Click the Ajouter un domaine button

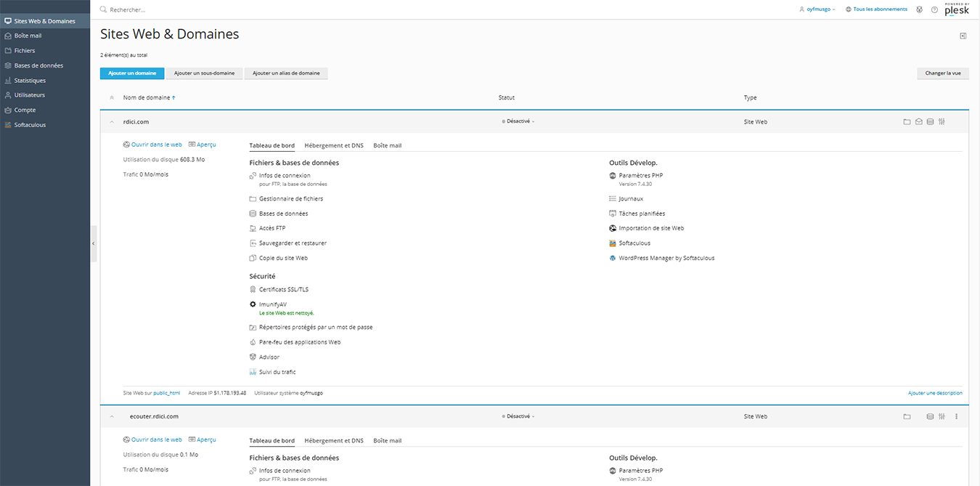tap(132, 73)
